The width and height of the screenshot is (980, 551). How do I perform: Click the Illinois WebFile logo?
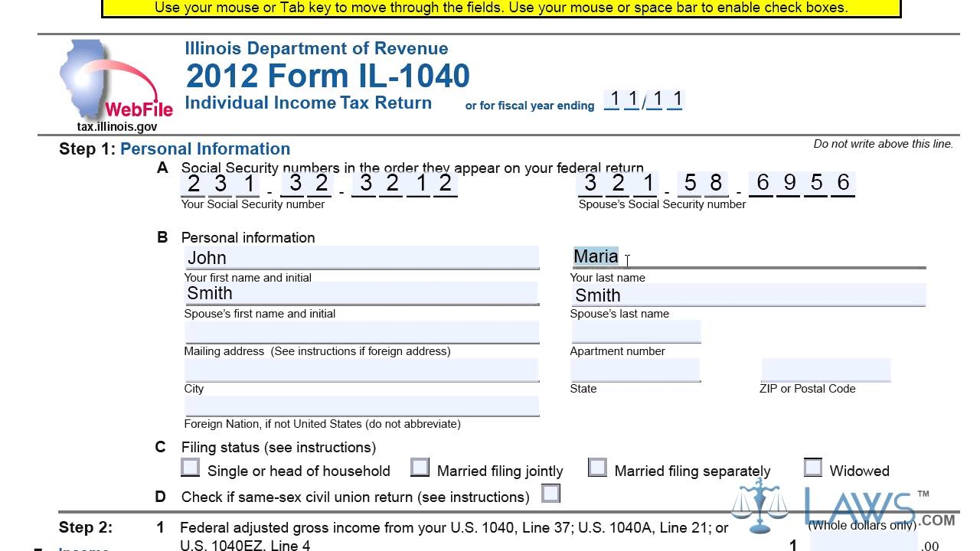point(116,86)
